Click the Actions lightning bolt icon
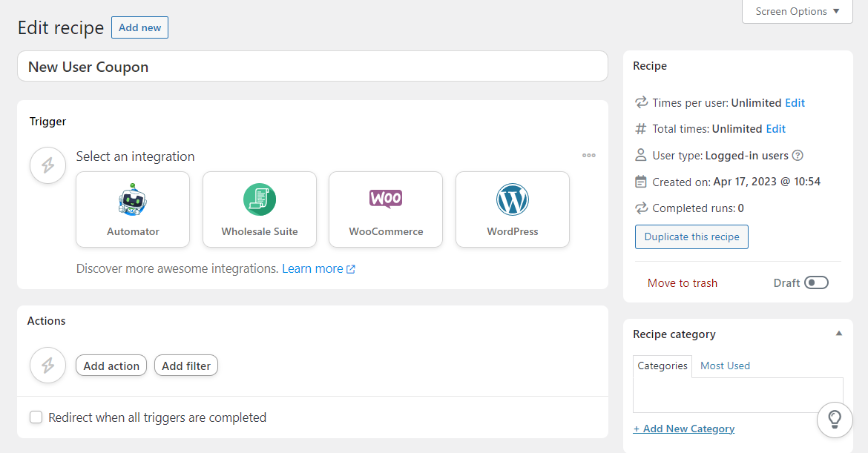Image resolution: width=868 pixels, height=453 pixels. [48, 365]
